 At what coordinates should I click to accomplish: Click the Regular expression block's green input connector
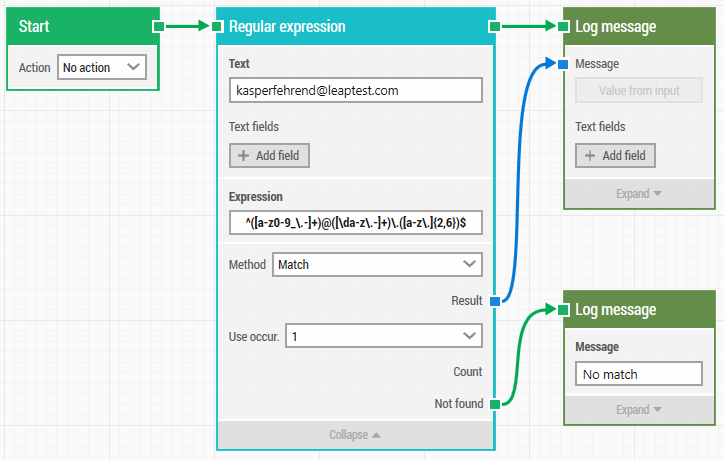coord(219,27)
